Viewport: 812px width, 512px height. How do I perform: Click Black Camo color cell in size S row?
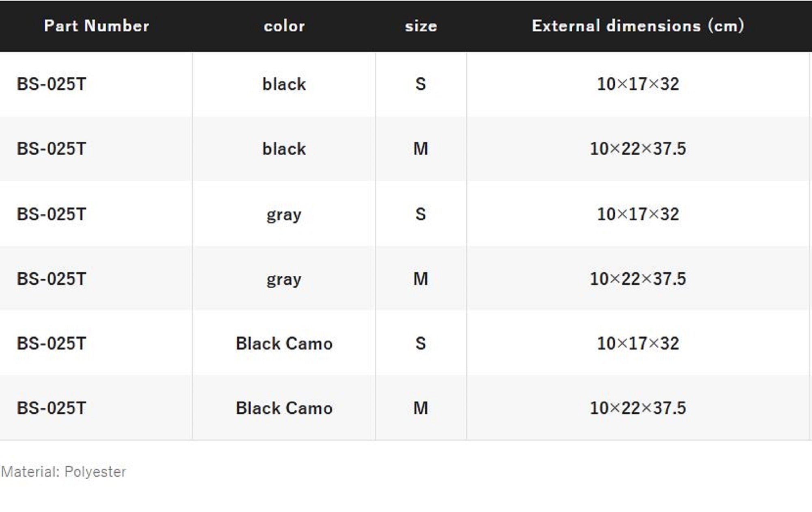pyautogui.click(x=284, y=343)
